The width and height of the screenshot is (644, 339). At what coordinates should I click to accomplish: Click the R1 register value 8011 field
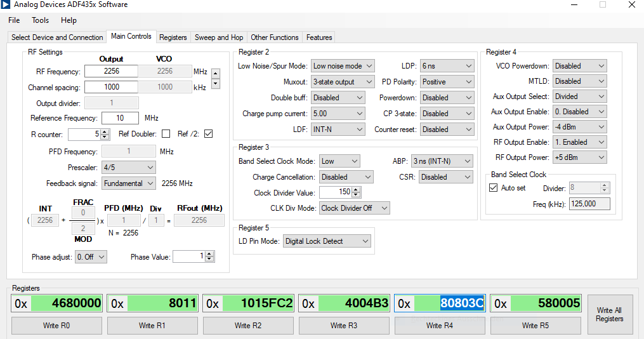(162, 303)
